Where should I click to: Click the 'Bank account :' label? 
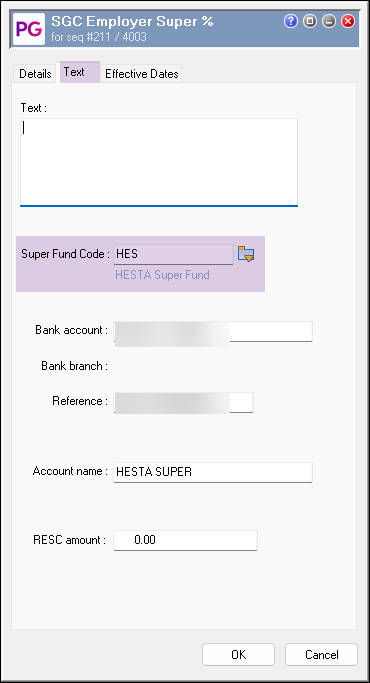71,330
